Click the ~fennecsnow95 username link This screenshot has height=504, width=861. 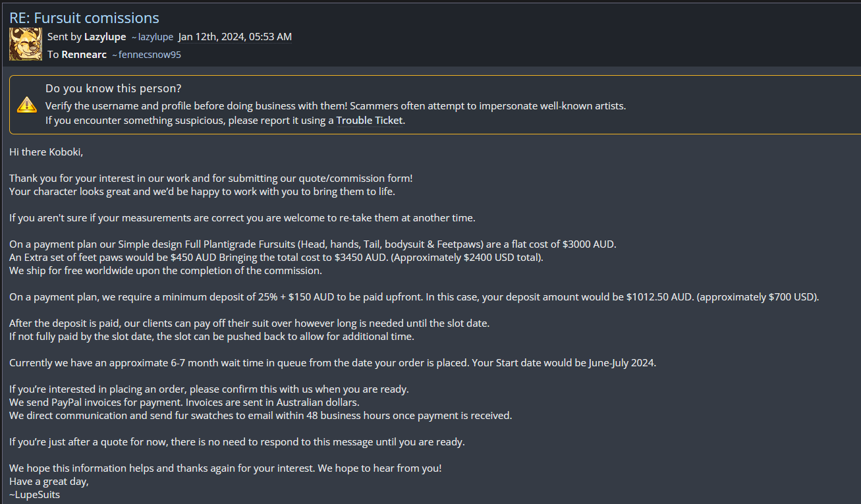click(146, 55)
